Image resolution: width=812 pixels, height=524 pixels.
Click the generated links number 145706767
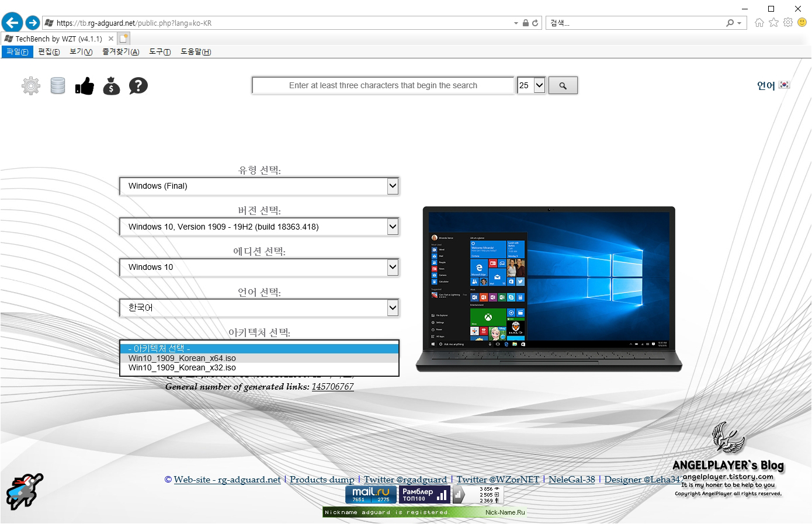[x=332, y=387]
